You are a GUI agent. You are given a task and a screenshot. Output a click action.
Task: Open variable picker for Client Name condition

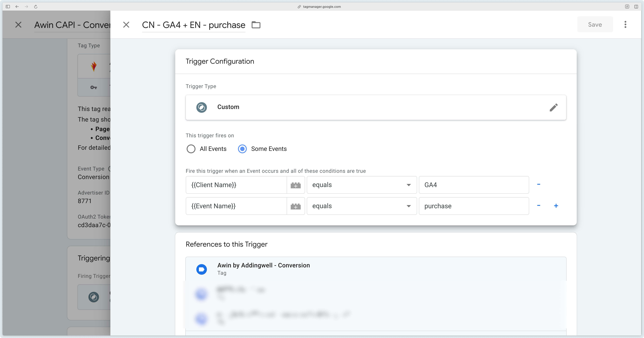point(295,185)
